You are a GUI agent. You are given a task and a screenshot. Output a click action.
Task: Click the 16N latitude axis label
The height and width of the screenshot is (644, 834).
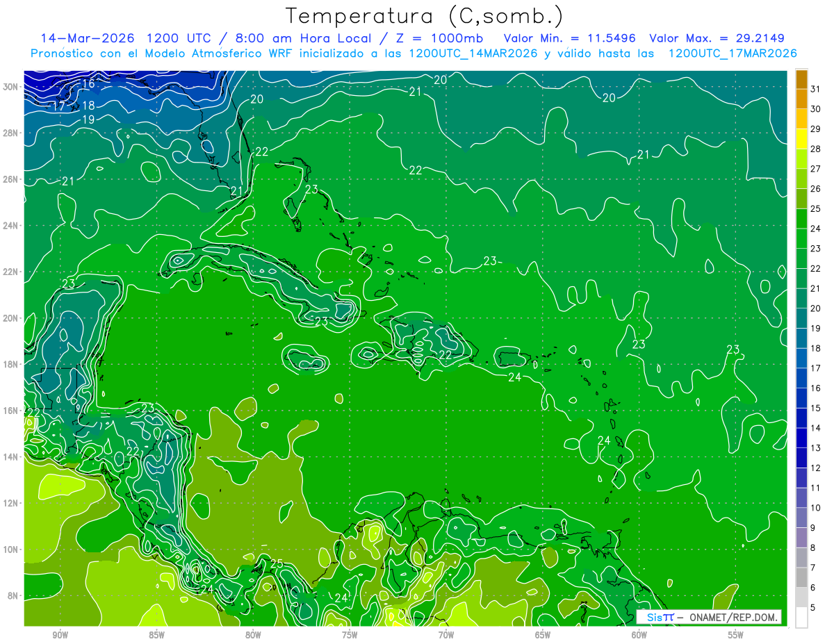click(x=11, y=411)
